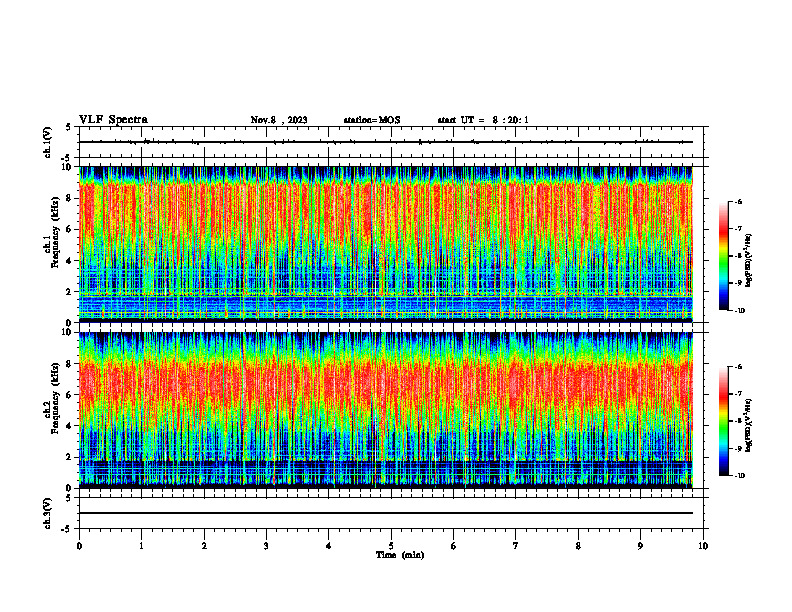
Task: Click the "5" volt tick on ch.1(V) axis
Action: 68,127
